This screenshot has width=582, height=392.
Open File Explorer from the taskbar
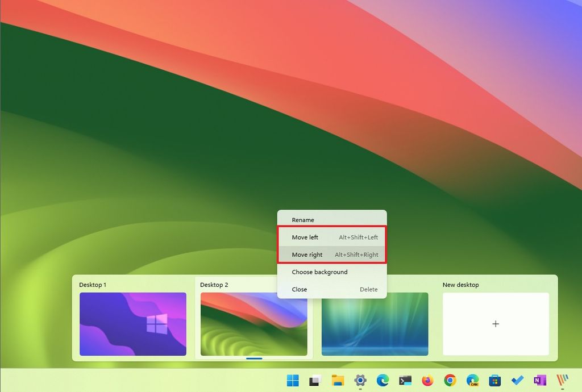click(x=337, y=380)
